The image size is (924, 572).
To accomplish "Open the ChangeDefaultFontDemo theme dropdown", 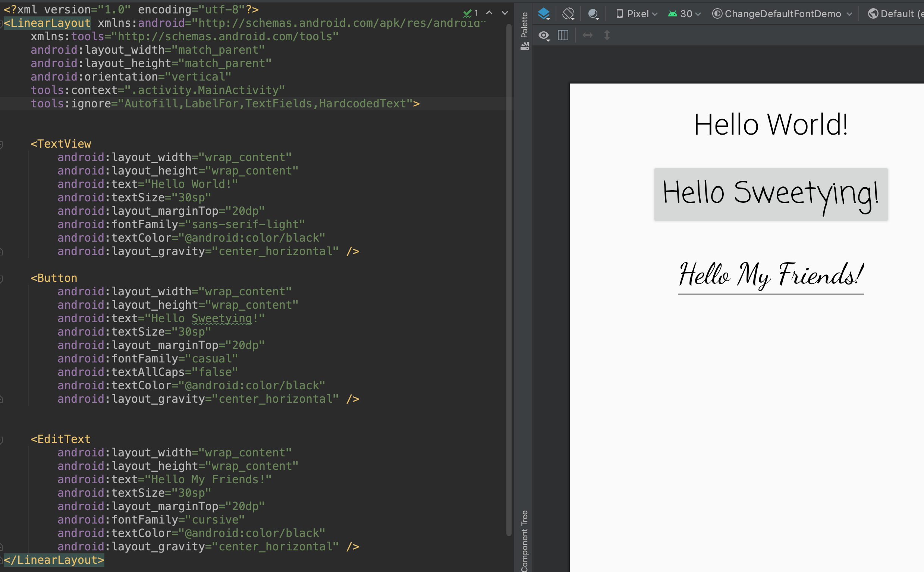I will pyautogui.click(x=782, y=14).
